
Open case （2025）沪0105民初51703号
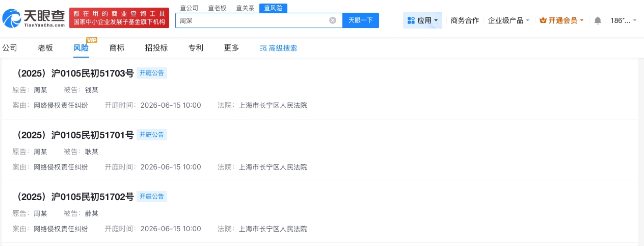pos(73,73)
